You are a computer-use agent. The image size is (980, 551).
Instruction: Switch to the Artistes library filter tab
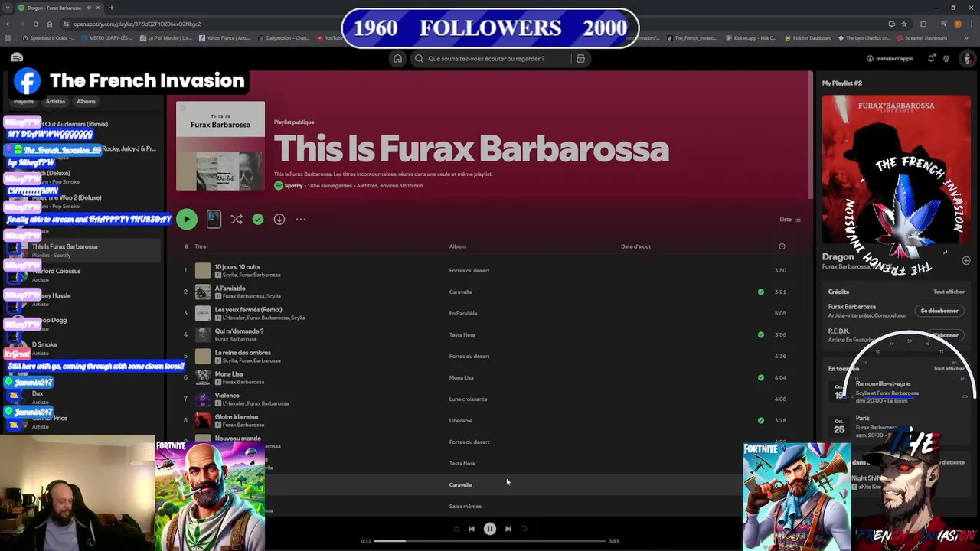pyautogui.click(x=55, y=102)
